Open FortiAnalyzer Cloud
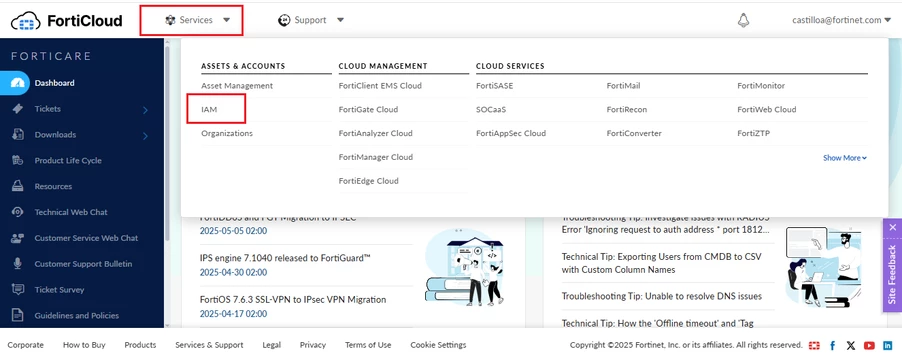 376,133
